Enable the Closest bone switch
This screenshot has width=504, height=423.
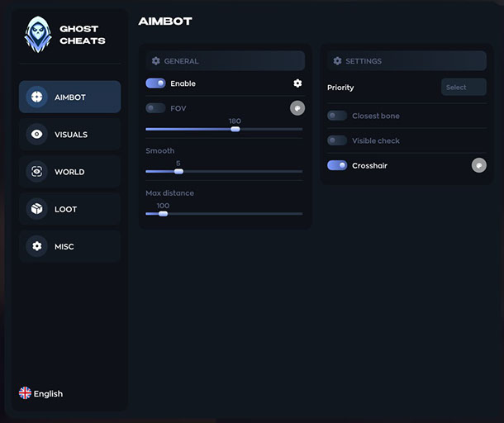337,116
